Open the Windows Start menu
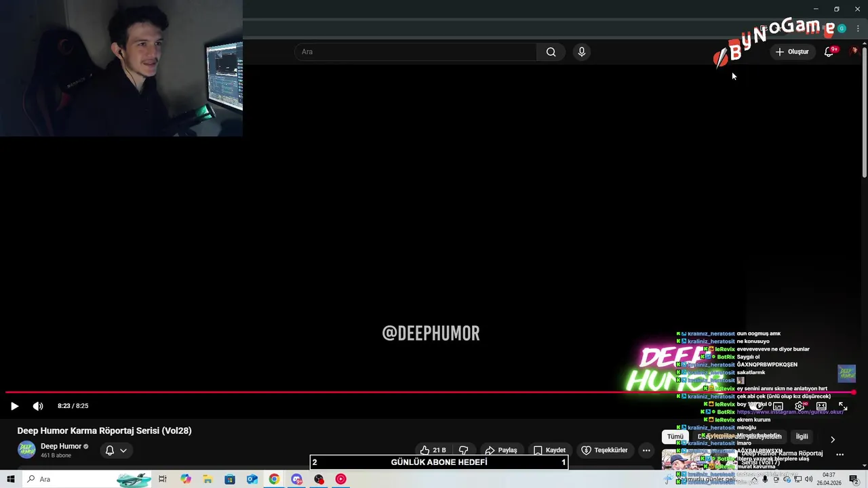 [11, 479]
